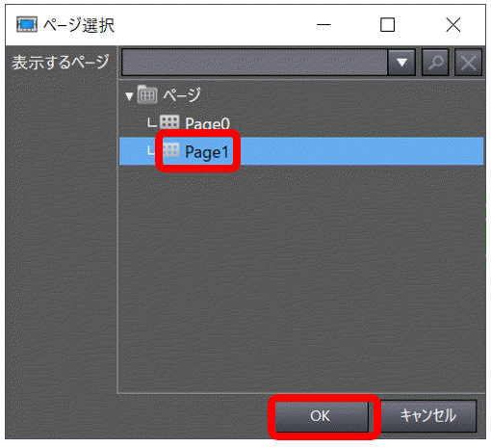The width and height of the screenshot is (491, 448).
Task: Click the キャンセル button
Action: click(x=428, y=416)
